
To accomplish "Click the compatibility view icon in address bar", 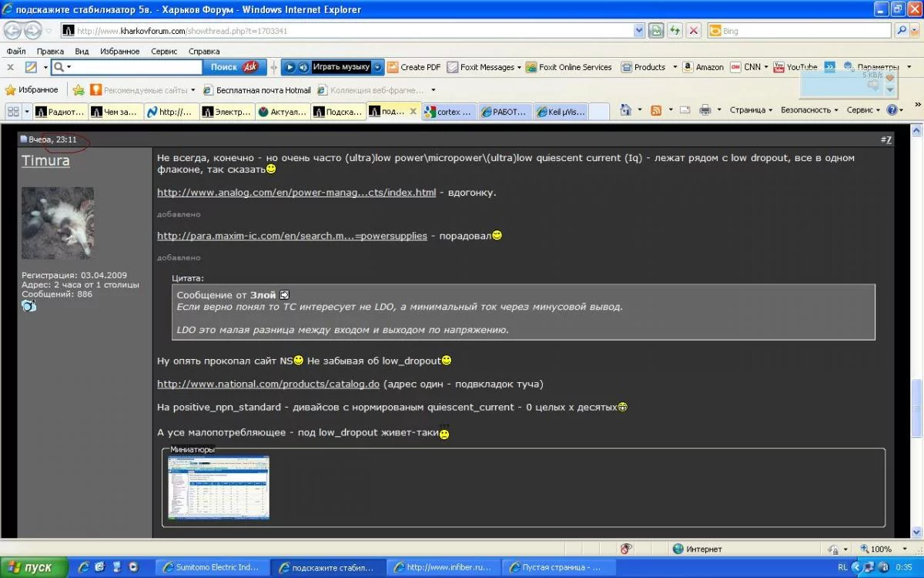I will (655, 31).
